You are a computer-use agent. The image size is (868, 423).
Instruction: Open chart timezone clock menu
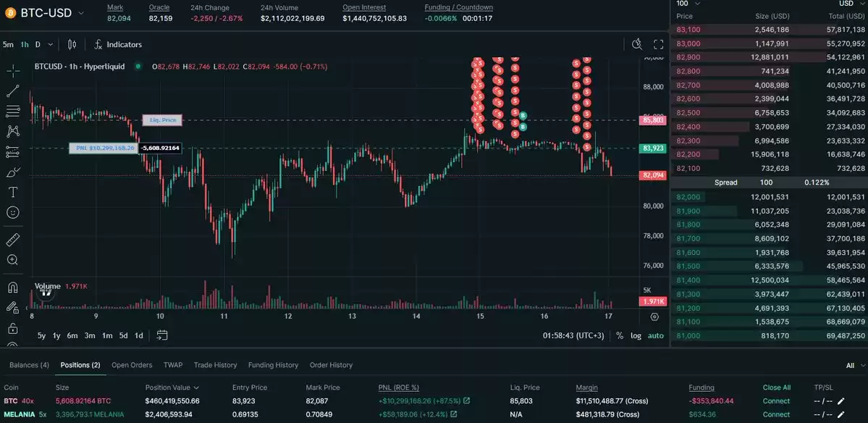(x=573, y=335)
